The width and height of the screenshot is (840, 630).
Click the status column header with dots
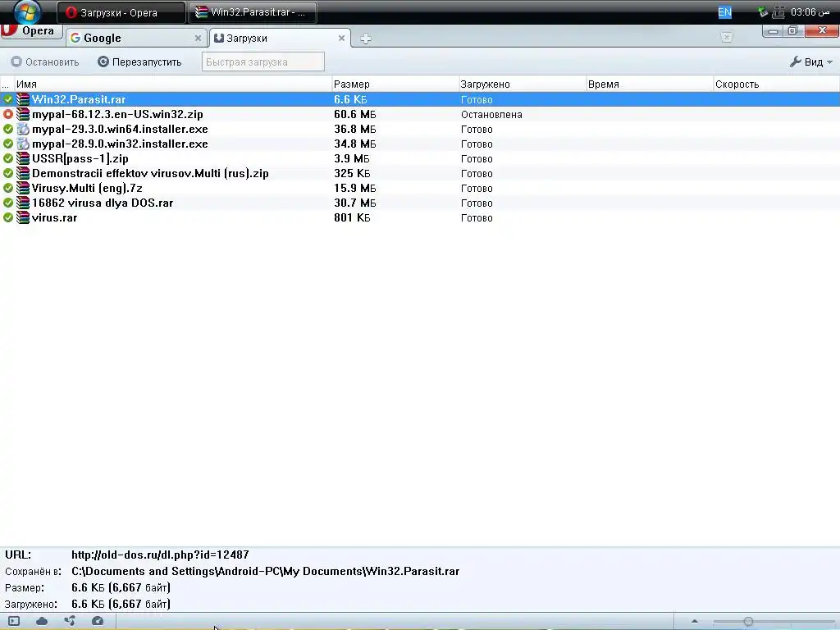tap(7, 84)
